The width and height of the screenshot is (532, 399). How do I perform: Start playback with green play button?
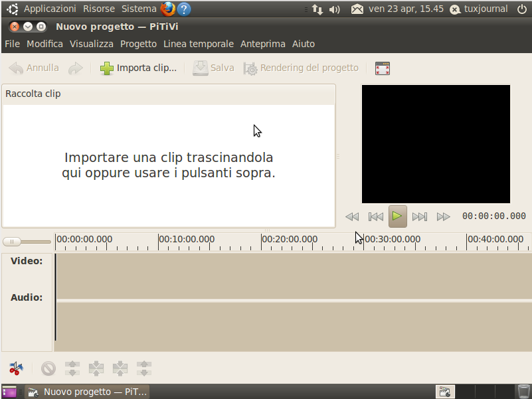(x=397, y=216)
